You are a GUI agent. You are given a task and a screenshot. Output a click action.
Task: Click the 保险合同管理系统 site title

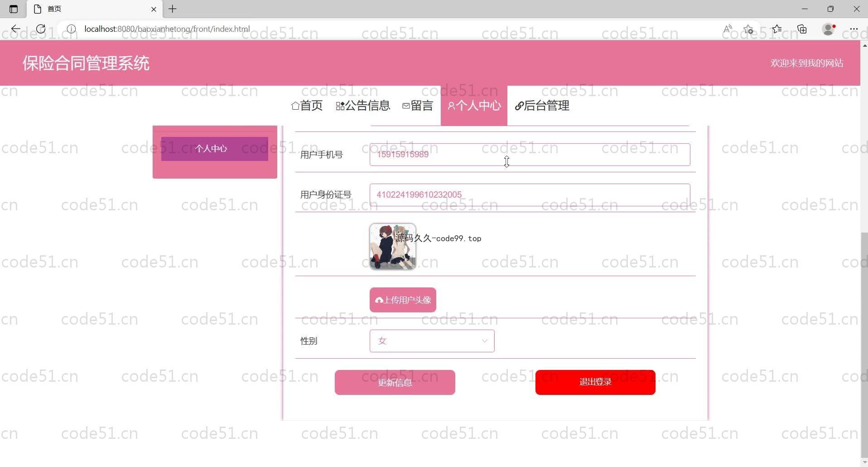coord(86,63)
